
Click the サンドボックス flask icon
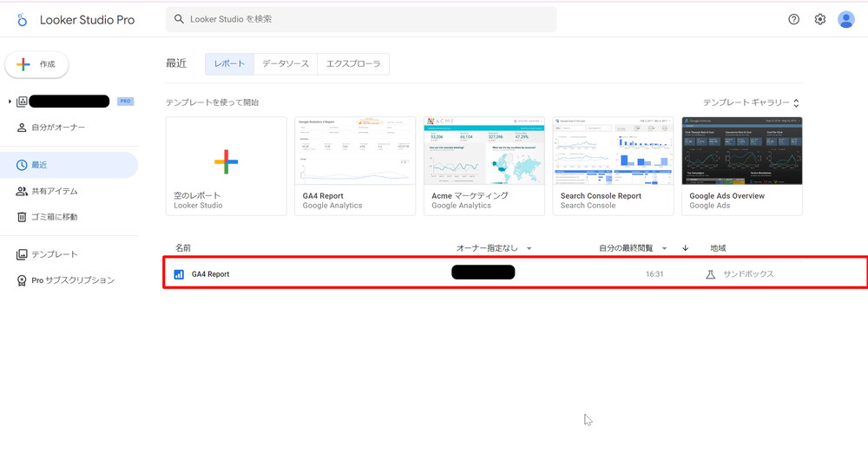click(711, 274)
